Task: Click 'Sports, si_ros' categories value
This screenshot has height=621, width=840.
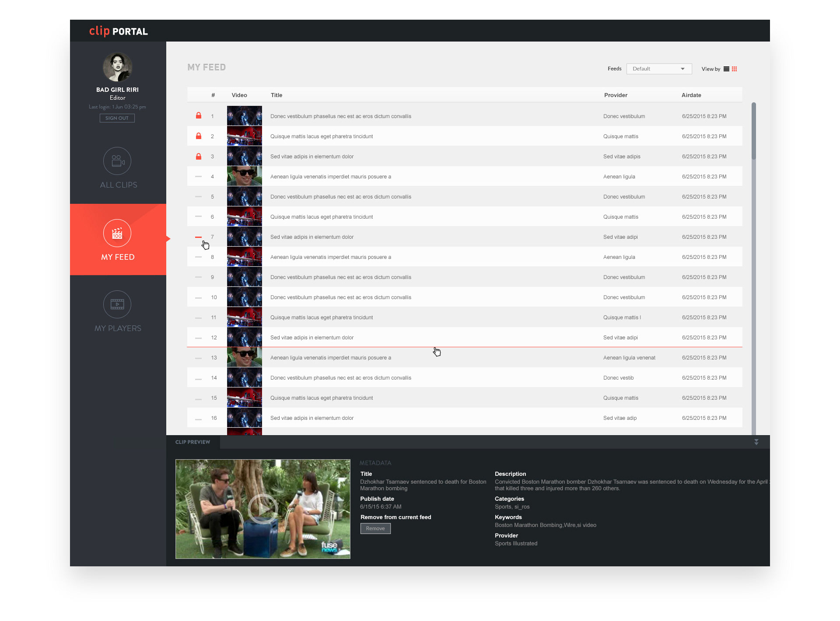Action: pyautogui.click(x=512, y=507)
